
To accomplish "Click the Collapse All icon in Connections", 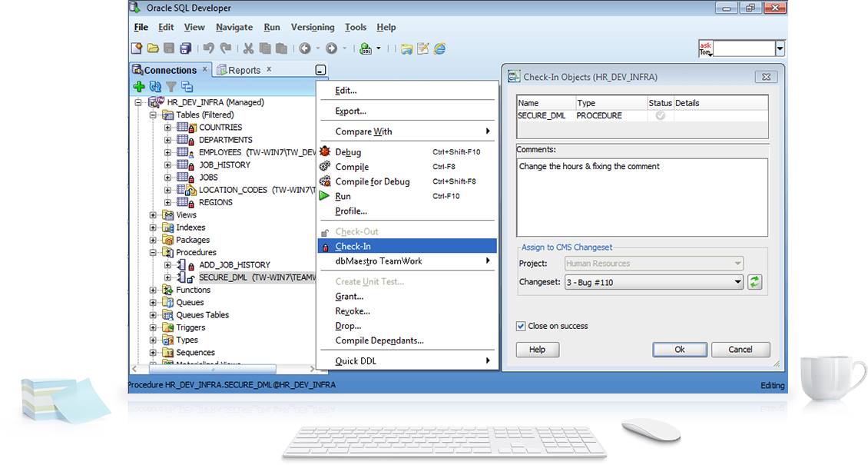I will [x=187, y=87].
